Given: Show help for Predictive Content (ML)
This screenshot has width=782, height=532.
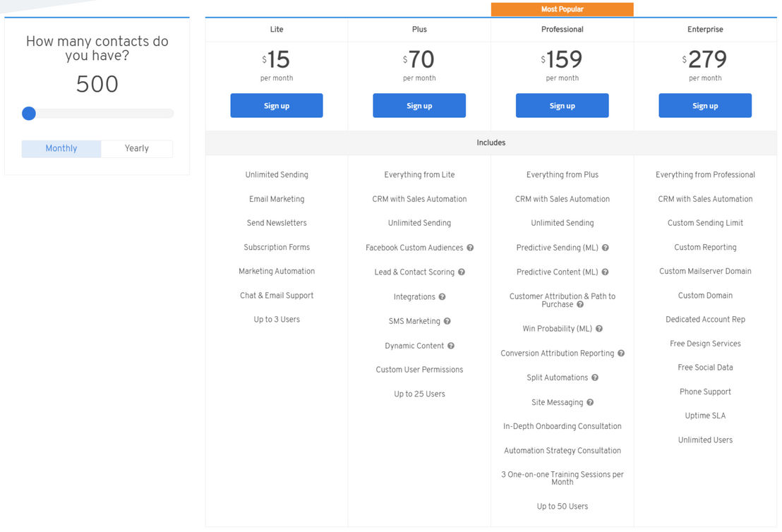Looking at the screenshot, I should coord(605,272).
